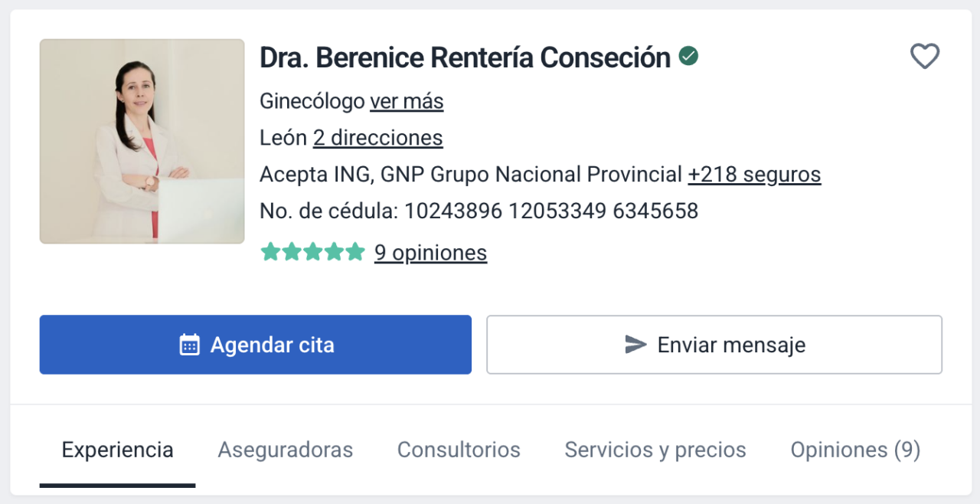Show the "+218 seguros" insurance list

tap(754, 175)
